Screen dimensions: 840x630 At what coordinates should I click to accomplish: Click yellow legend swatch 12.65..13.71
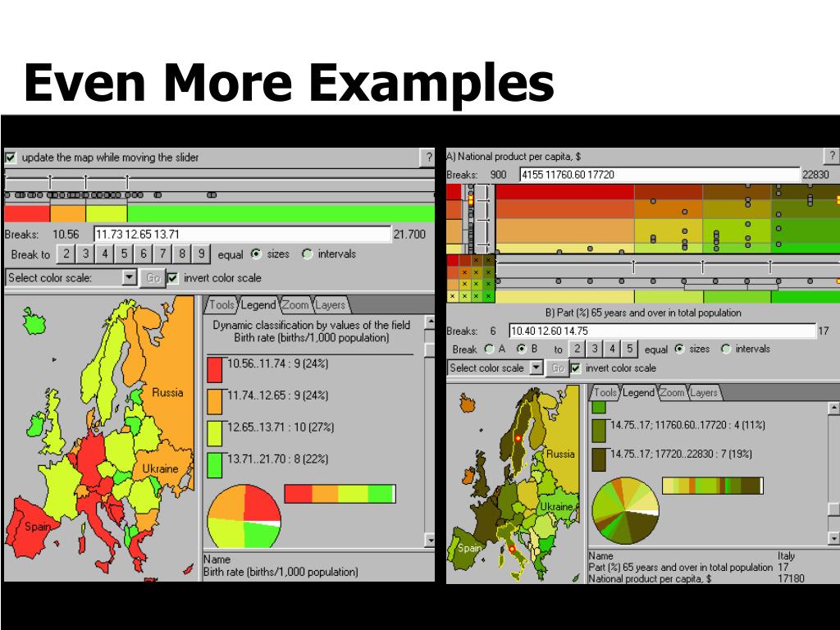point(214,433)
